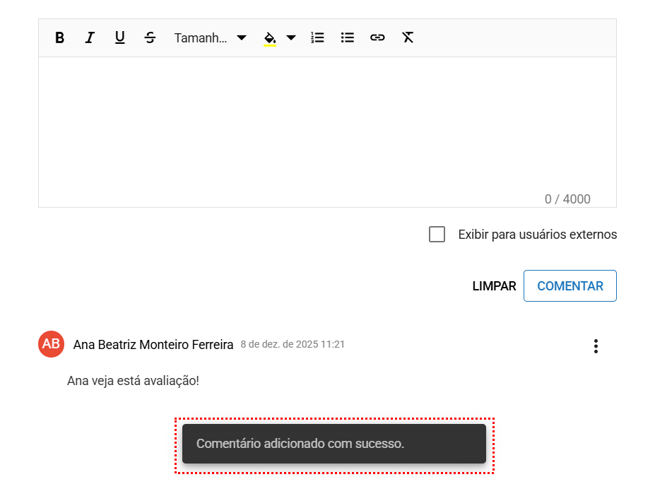Click inside the comment text editor
Image resolution: width=655 pixels, height=484 pixels.
coord(327,125)
